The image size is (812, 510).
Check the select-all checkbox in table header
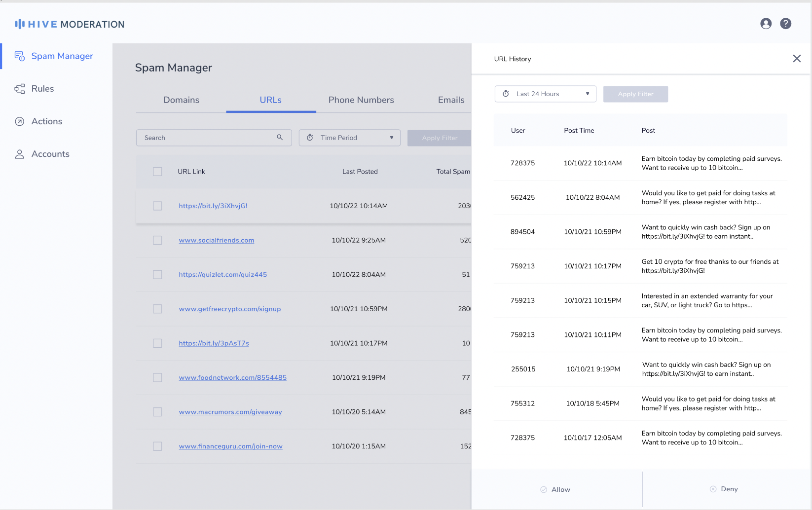(157, 172)
